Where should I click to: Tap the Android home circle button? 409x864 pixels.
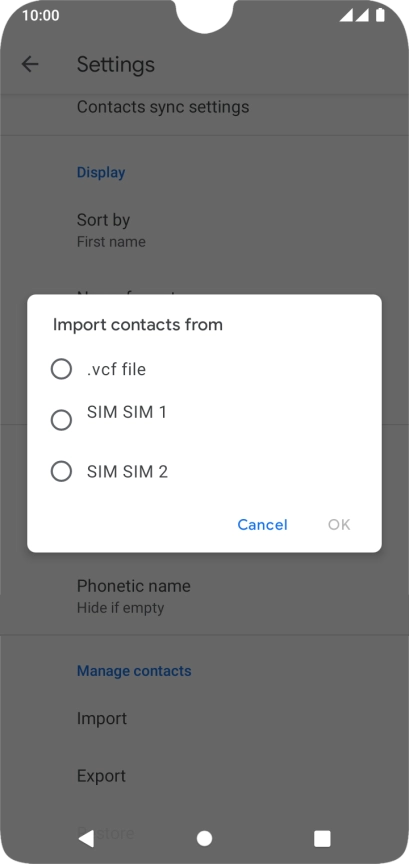coord(204,838)
